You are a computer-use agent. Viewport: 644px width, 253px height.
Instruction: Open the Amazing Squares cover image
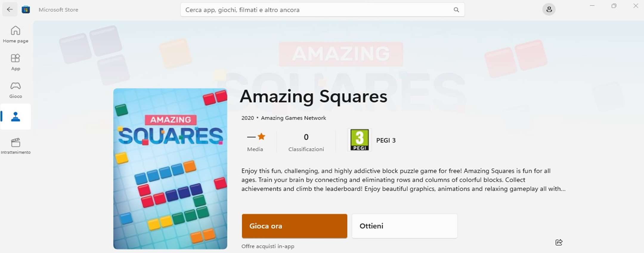pos(170,169)
